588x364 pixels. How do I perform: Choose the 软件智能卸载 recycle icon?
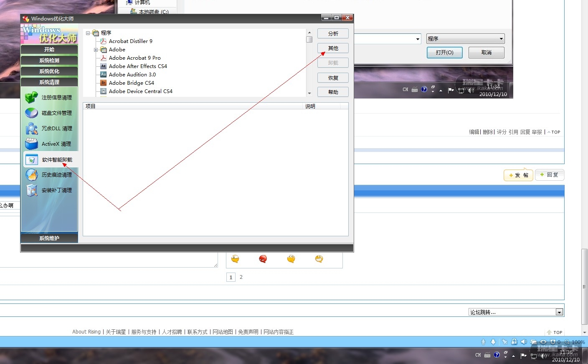31,160
